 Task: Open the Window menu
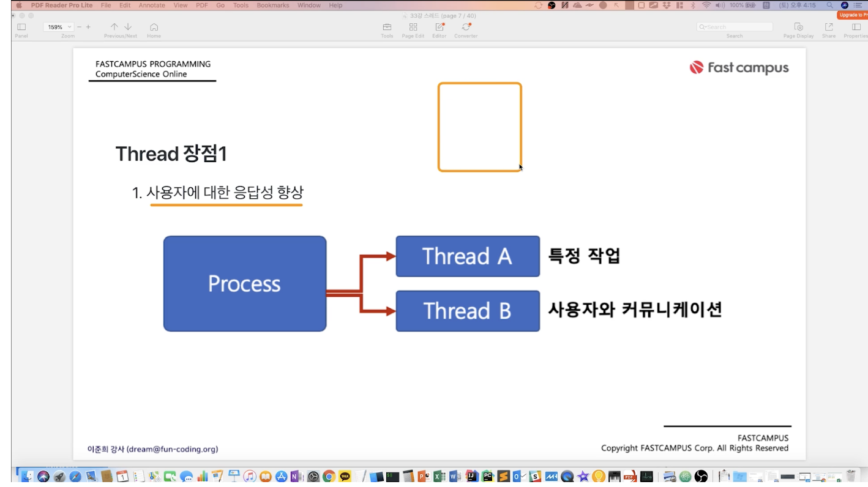309,5
